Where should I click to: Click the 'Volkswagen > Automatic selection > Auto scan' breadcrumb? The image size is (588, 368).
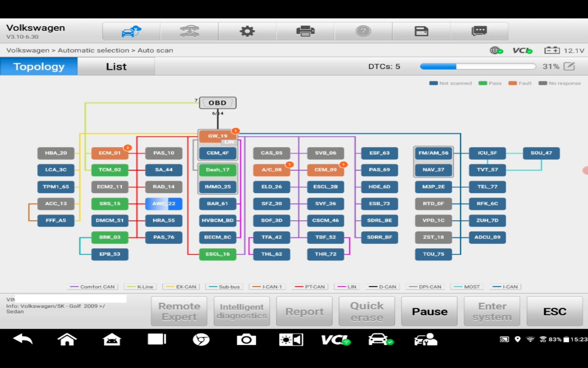click(90, 51)
